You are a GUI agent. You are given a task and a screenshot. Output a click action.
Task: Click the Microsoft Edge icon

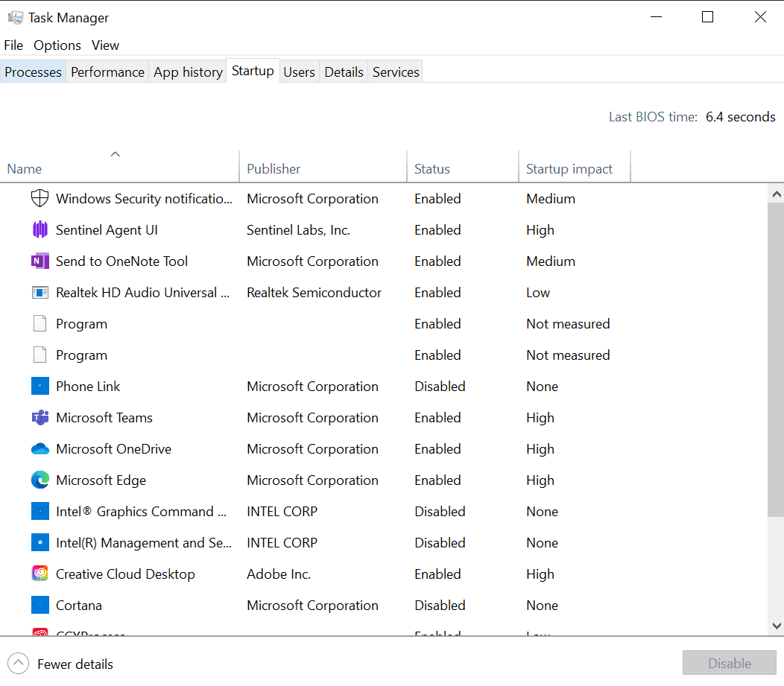(40, 480)
